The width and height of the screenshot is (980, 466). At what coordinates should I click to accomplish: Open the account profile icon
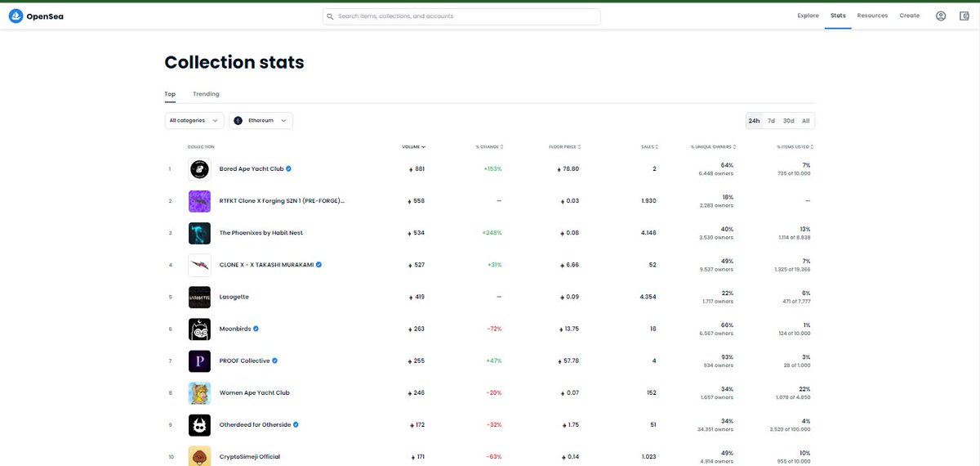click(x=941, y=16)
